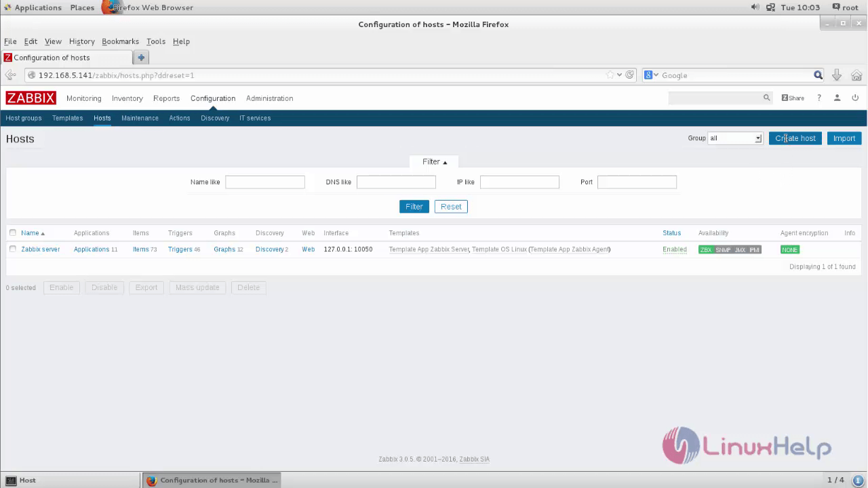Click the reload page icon
This screenshot has width=868, height=488.
630,75
